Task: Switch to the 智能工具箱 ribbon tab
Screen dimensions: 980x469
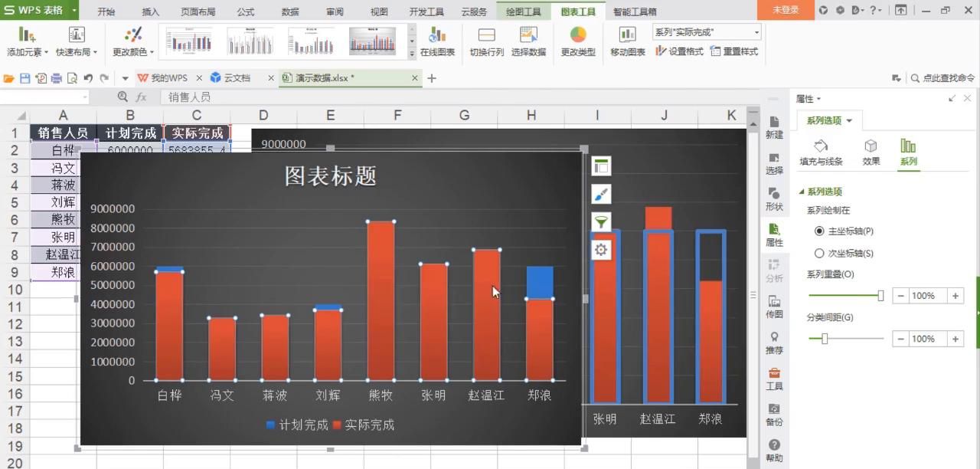Action: click(x=635, y=11)
